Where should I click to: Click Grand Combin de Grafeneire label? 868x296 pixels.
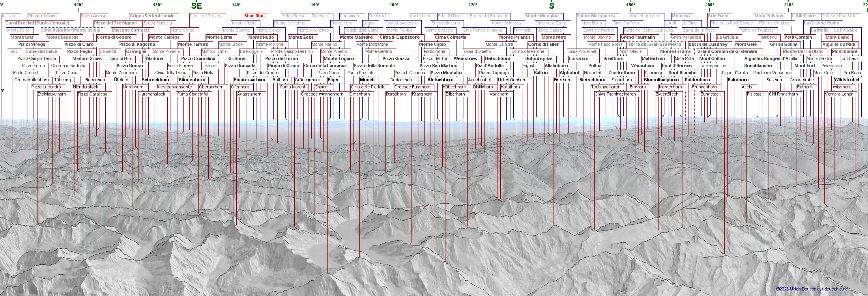(x=727, y=52)
